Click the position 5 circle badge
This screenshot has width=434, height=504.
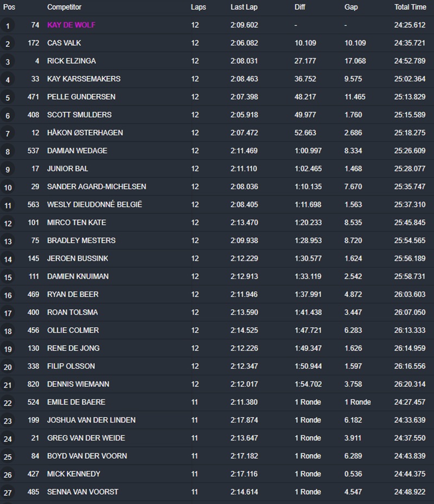pyautogui.click(x=8, y=98)
